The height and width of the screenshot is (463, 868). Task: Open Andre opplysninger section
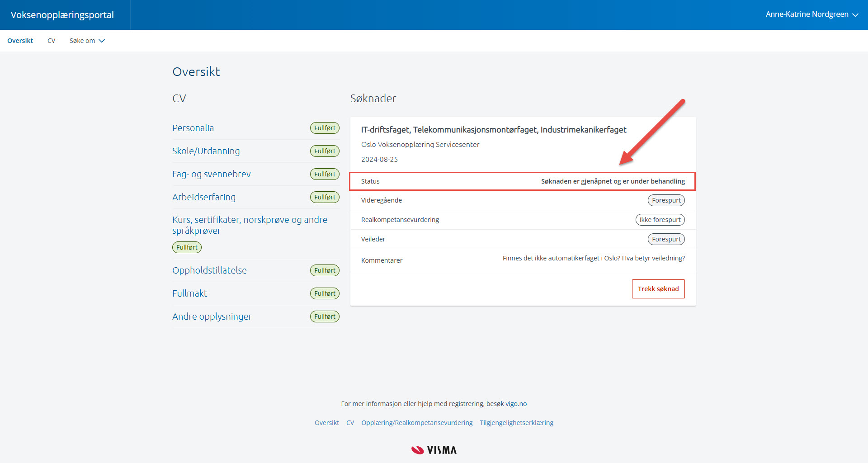212,317
